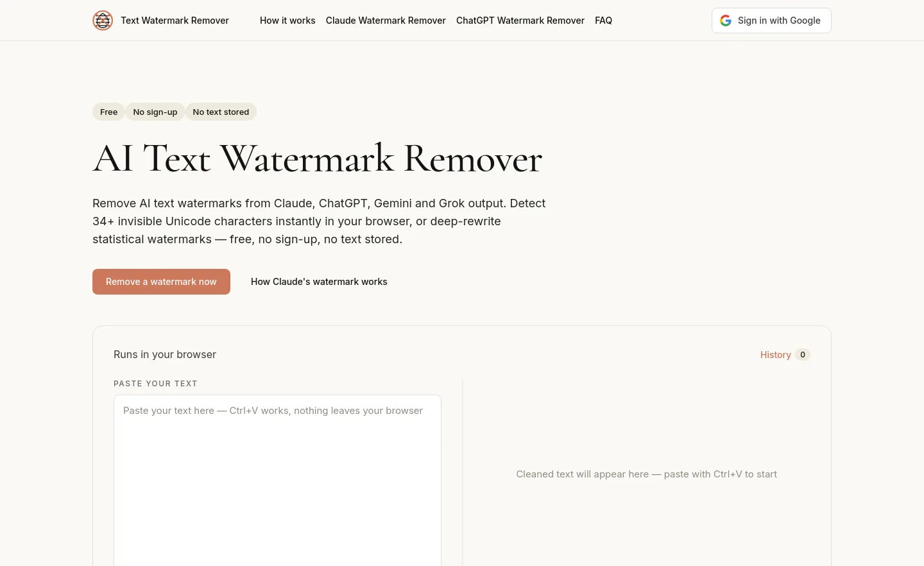Image resolution: width=924 pixels, height=566 pixels.
Task: Navigate to the FAQ section
Action: pos(603,21)
